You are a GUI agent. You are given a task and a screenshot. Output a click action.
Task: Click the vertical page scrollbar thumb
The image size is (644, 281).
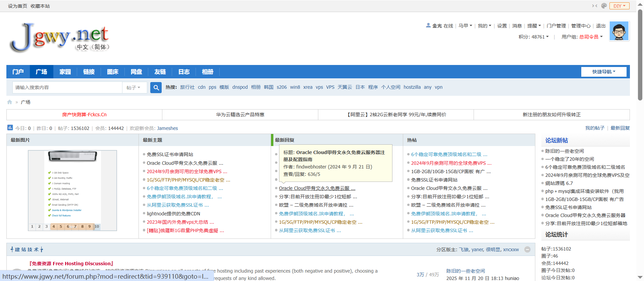640,54
